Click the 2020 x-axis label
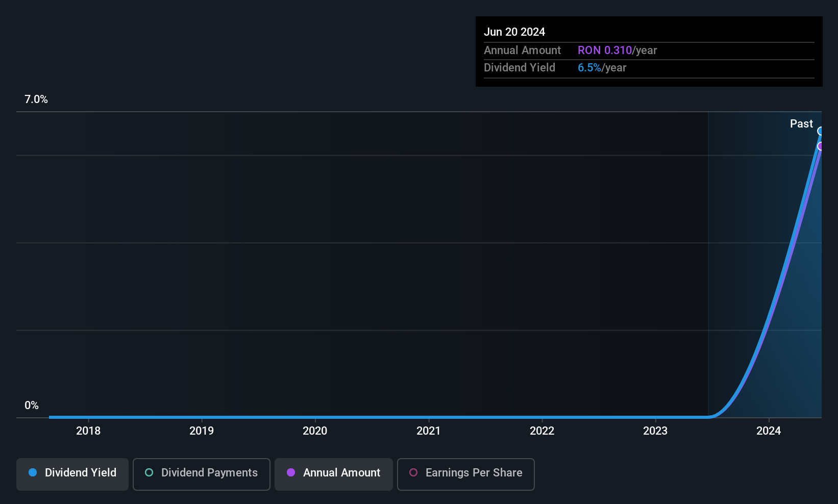Image resolution: width=838 pixels, height=504 pixels. pos(315,431)
